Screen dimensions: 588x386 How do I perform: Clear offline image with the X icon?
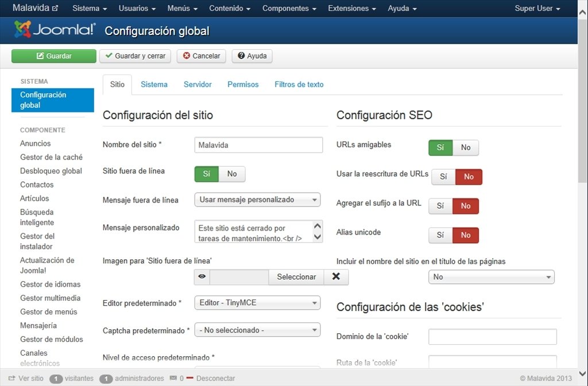coord(336,276)
